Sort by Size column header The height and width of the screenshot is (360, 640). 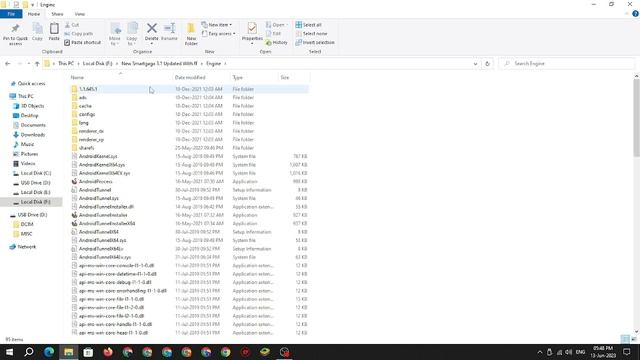pyautogui.click(x=284, y=77)
